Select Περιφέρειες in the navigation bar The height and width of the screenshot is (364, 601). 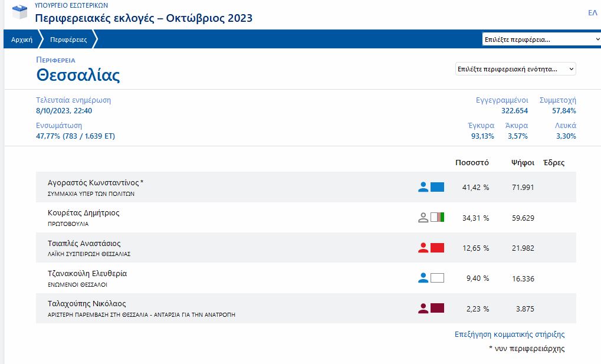[x=68, y=40]
